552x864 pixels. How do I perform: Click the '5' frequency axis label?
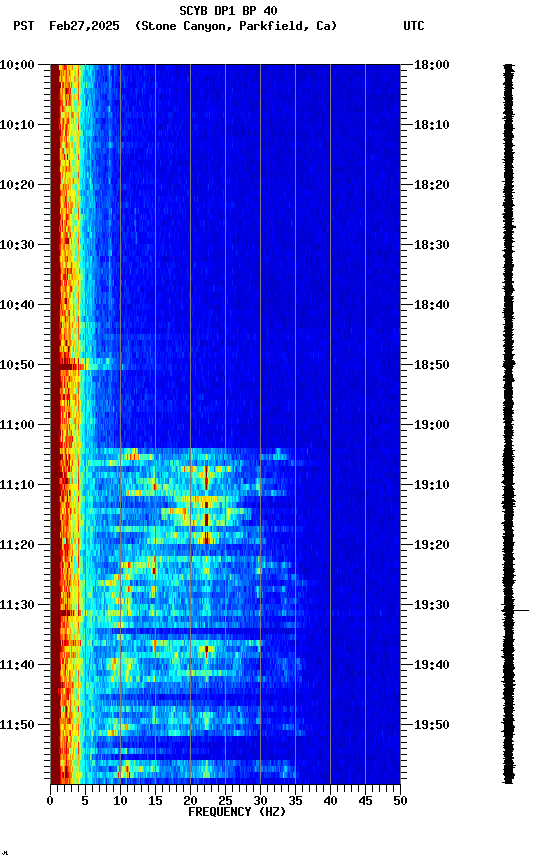(85, 801)
